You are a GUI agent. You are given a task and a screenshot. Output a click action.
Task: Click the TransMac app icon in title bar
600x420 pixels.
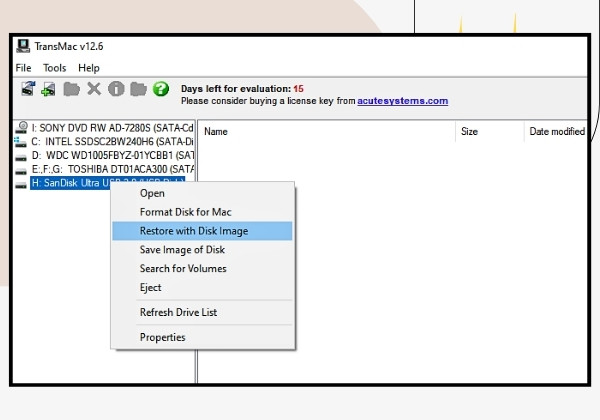point(23,46)
